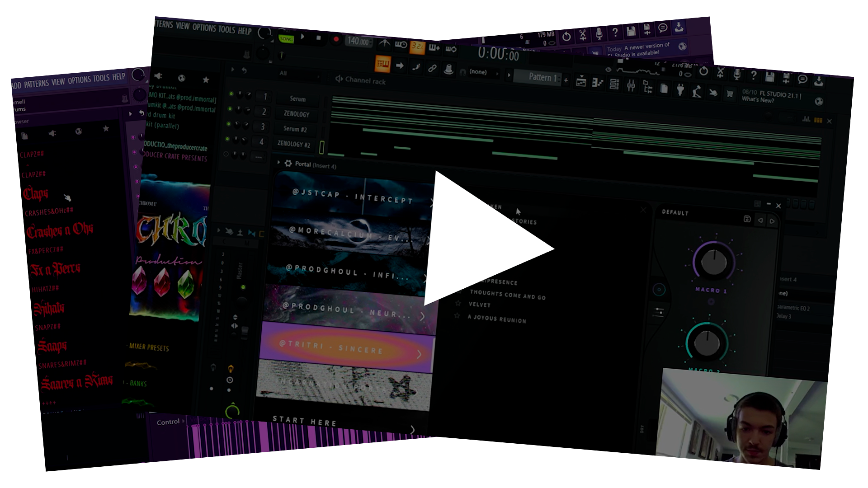Open the ZENOLOGY #2 channel button
The width and height of the screenshot is (868, 488).
294,144
